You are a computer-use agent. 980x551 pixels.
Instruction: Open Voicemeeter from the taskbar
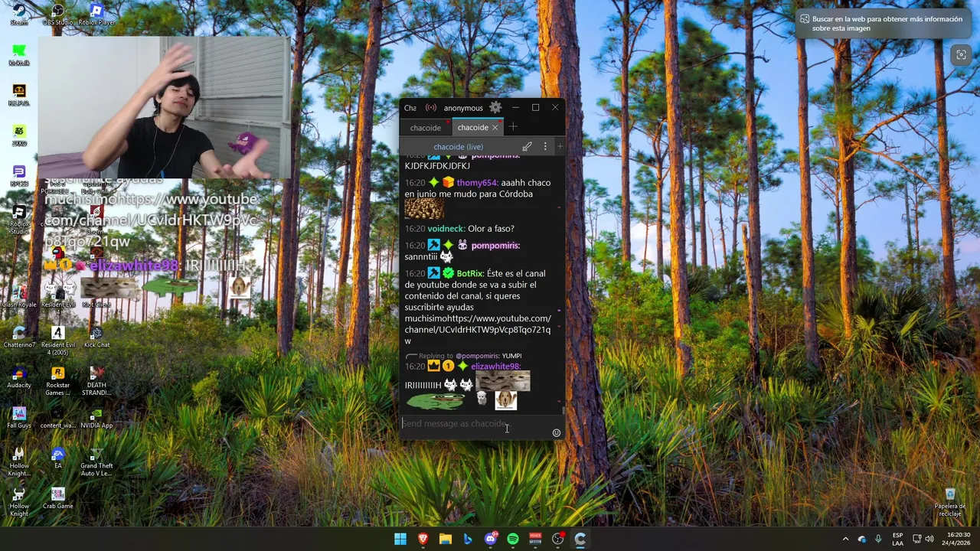coord(535,539)
